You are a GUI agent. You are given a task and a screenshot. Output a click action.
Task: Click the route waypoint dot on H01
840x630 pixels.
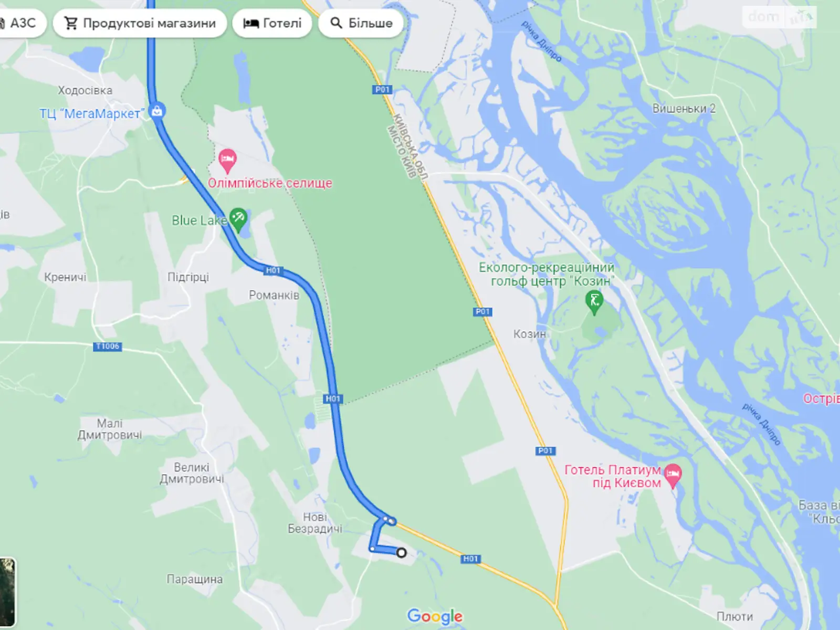click(392, 521)
